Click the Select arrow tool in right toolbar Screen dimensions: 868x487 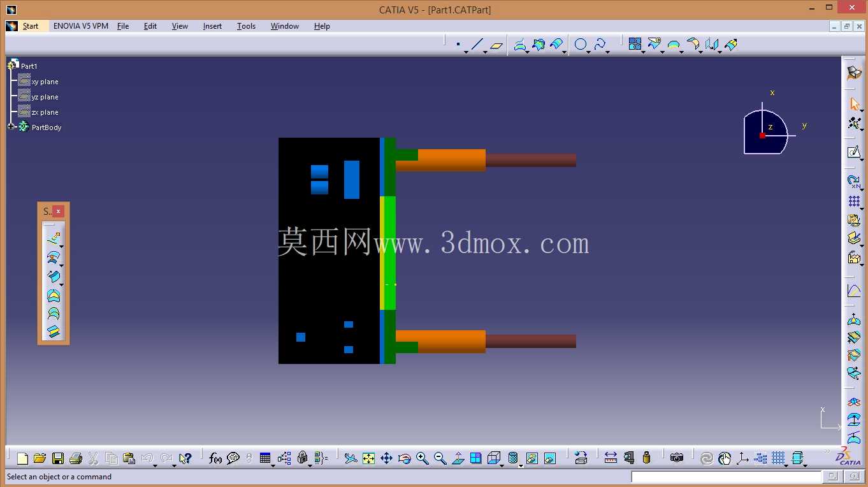click(854, 104)
